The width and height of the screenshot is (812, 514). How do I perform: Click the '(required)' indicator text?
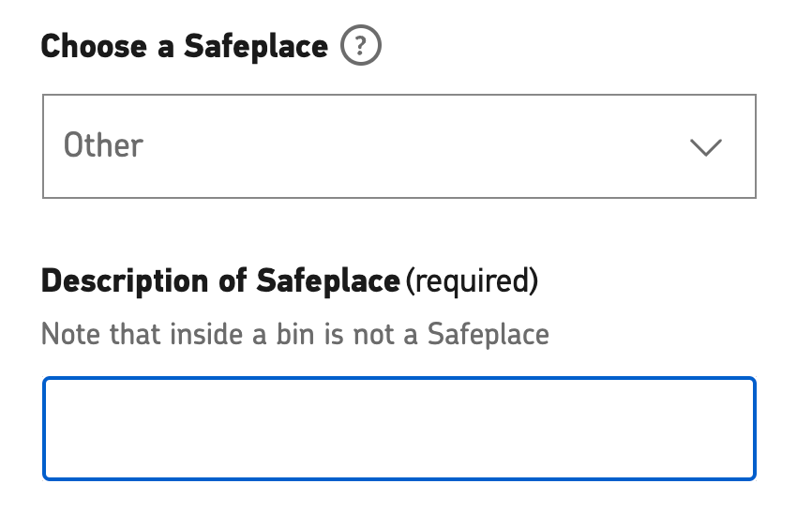click(x=472, y=281)
